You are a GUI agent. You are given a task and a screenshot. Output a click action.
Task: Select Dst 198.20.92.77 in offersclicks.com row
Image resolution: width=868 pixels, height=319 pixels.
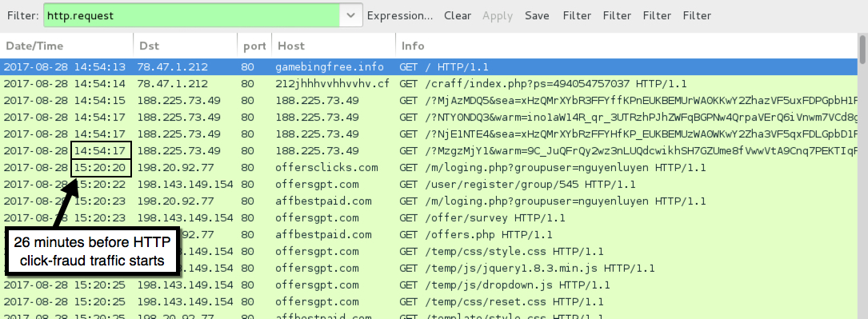click(175, 168)
